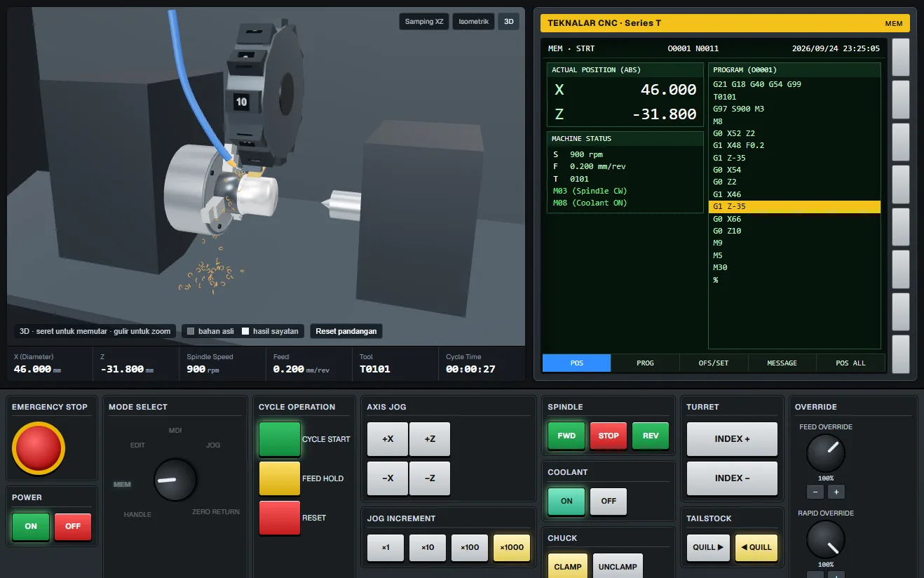The width and height of the screenshot is (924, 578).
Task: Unclamp the chuck
Action: point(618,567)
